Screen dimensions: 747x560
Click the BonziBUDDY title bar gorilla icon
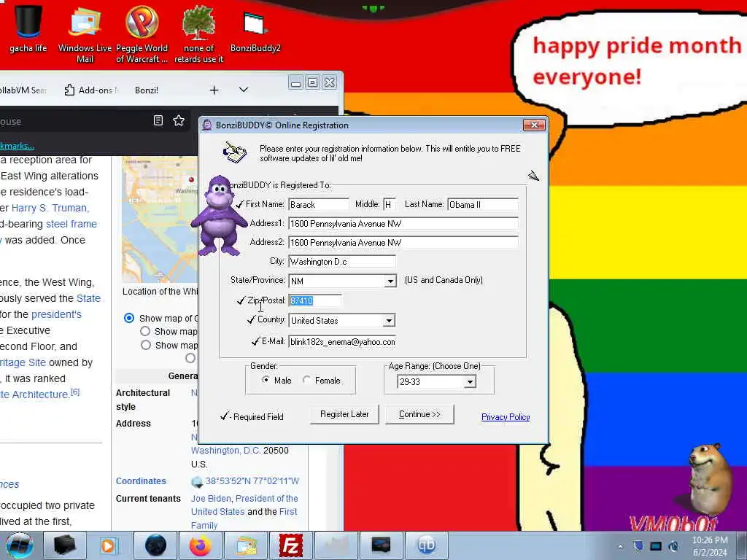coord(206,125)
